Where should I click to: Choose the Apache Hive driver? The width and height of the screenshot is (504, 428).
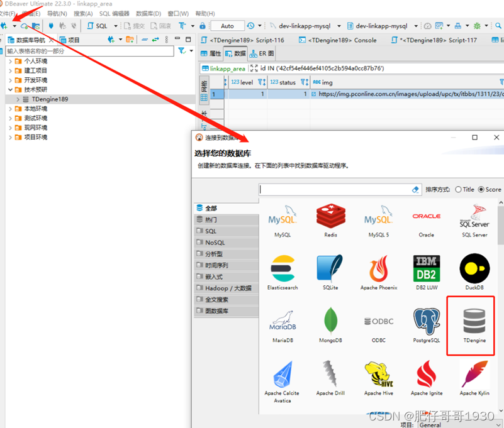coord(379,378)
